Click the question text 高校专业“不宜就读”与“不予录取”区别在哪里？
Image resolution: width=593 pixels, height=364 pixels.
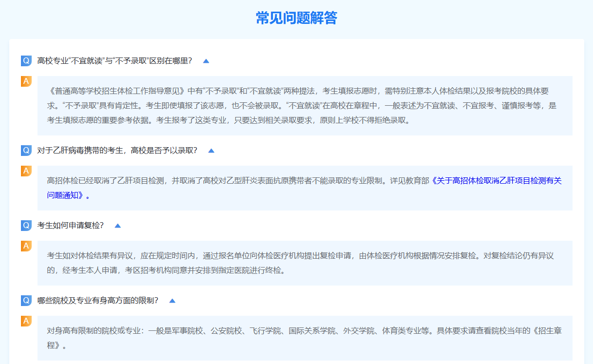(x=115, y=61)
